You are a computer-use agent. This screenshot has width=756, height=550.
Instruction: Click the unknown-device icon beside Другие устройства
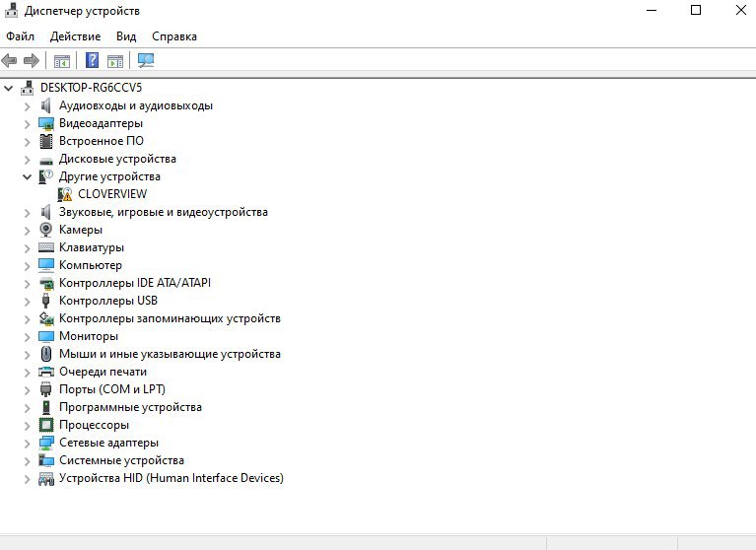(x=45, y=176)
